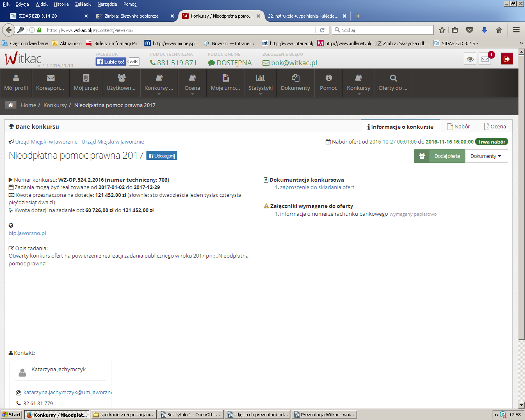Click the home icon in breadcrumb
The width and height of the screenshot is (525, 420).
click(11, 105)
